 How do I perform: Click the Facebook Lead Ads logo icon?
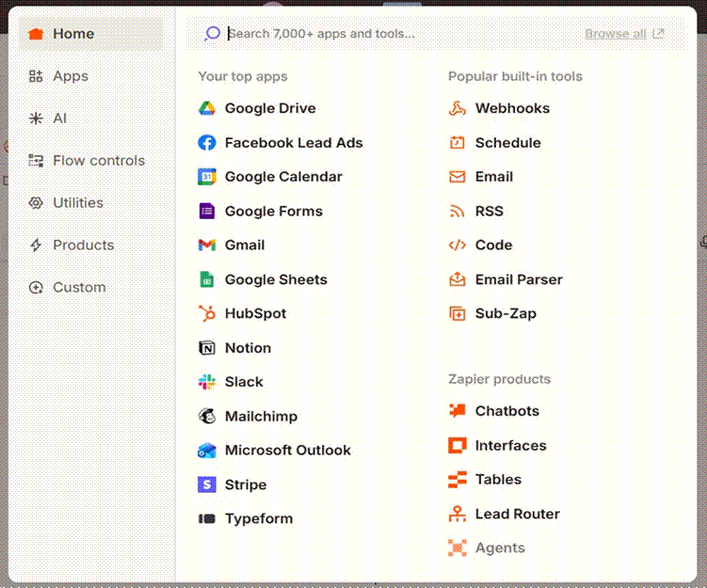tap(207, 143)
